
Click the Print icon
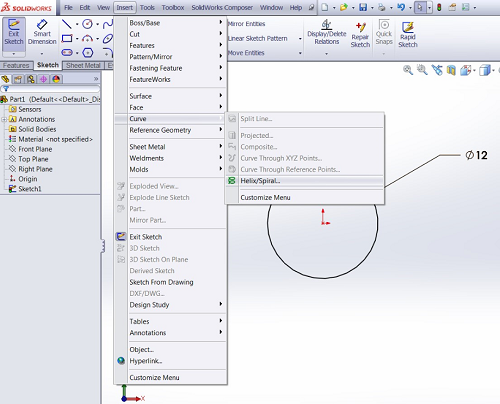tap(382, 7)
